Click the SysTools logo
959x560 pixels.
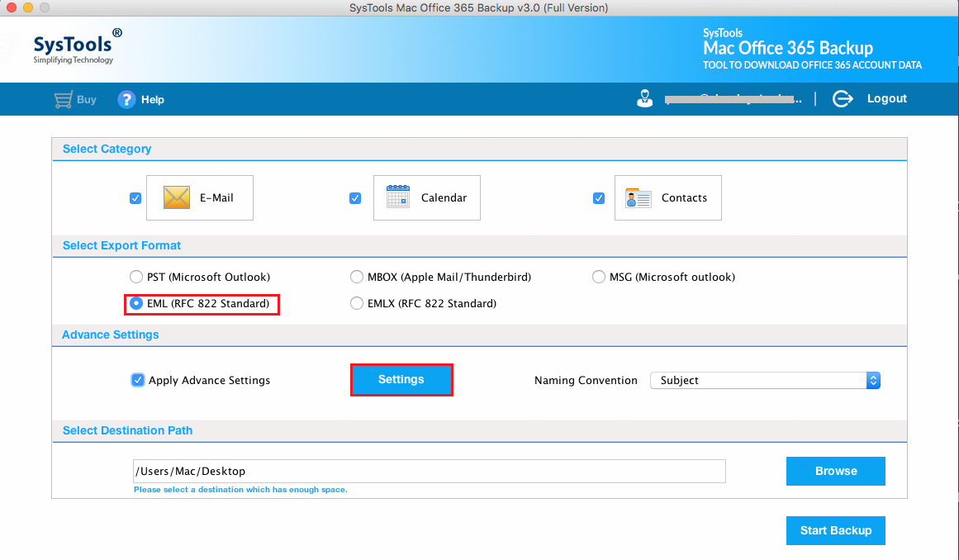(77, 46)
